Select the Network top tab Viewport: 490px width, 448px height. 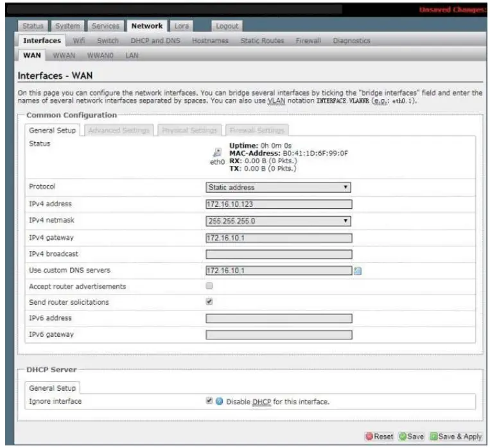coord(147,26)
